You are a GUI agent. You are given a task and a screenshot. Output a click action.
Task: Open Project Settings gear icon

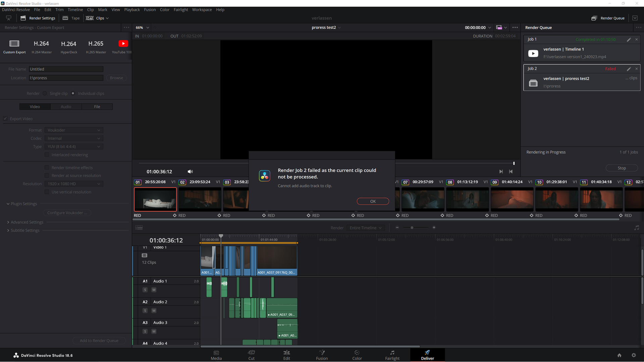point(634,355)
